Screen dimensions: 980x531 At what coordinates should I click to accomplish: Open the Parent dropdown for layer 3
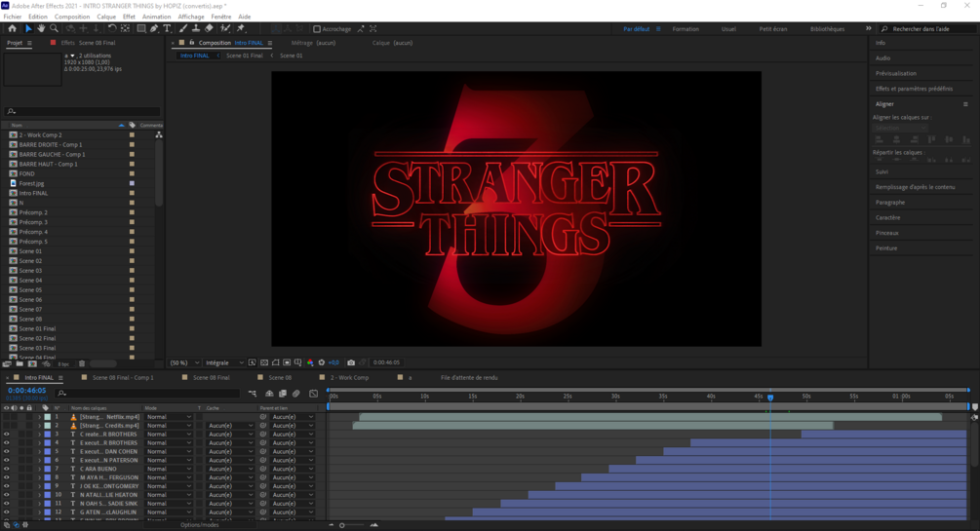coord(293,435)
